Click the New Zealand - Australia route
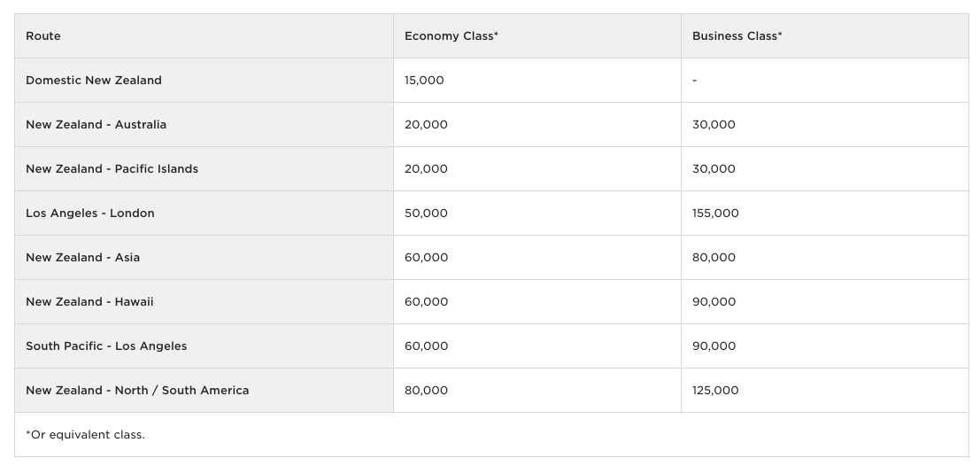The image size is (980, 466). [x=96, y=125]
